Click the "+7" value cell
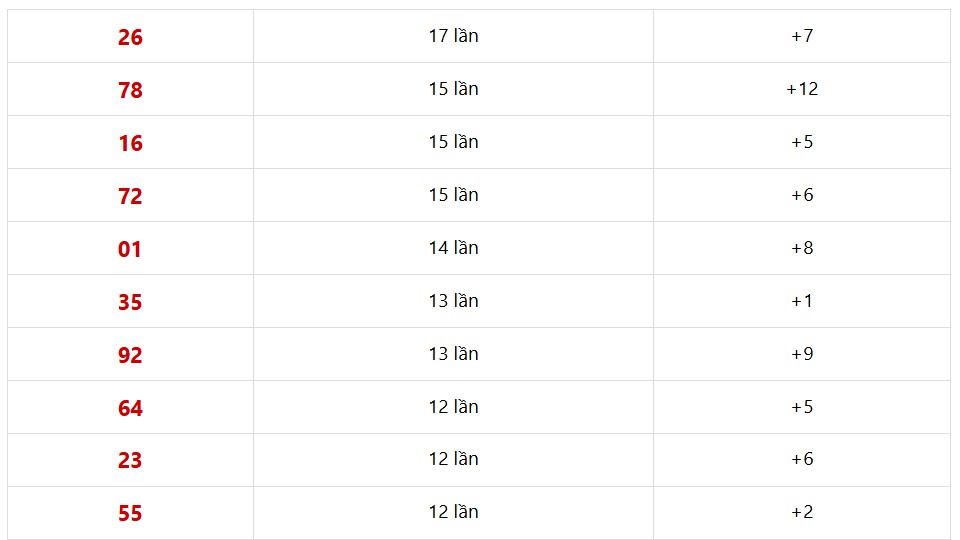This screenshot has height=540, width=960. coord(802,36)
